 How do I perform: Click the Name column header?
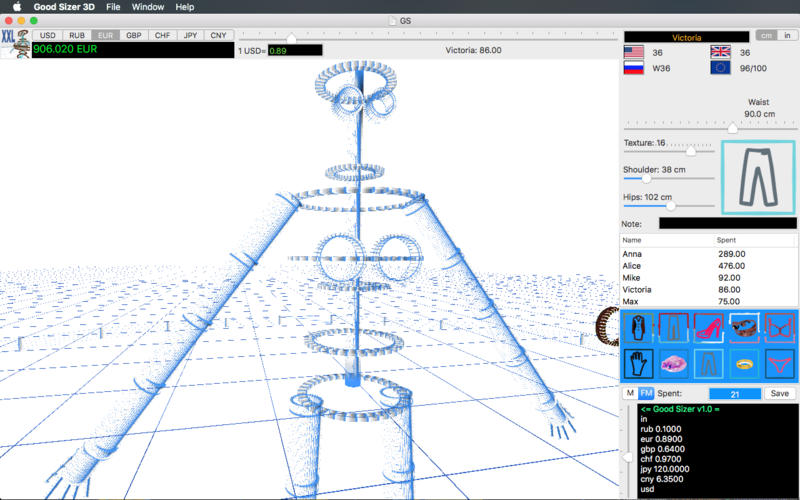[x=632, y=240]
